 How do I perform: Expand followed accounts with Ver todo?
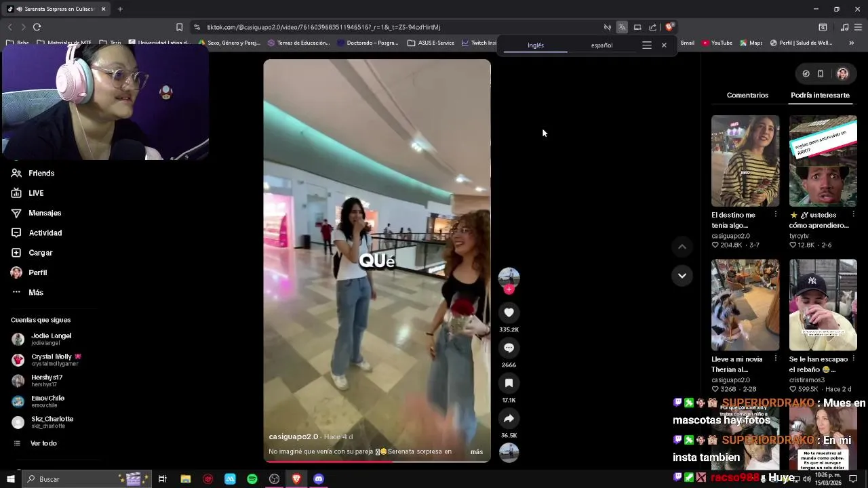coord(35,443)
